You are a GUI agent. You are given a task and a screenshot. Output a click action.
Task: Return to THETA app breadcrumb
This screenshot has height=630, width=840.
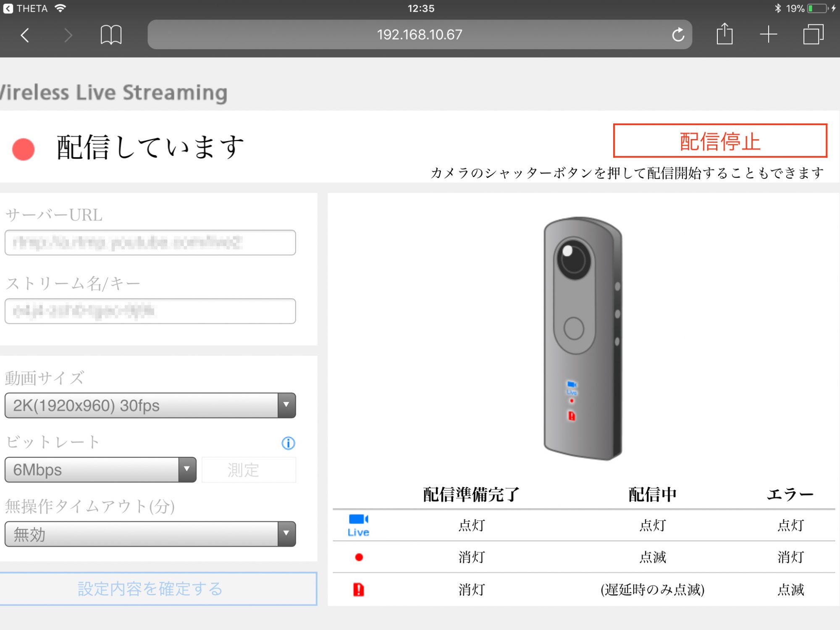point(25,8)
